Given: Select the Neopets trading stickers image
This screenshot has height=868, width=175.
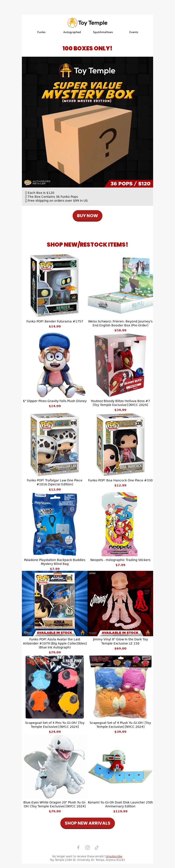Looking at the screenshot, I should [x=120, y=524].
